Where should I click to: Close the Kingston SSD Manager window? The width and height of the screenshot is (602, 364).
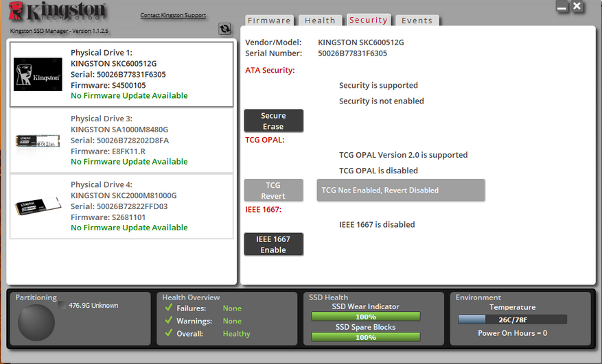[577, 6]
